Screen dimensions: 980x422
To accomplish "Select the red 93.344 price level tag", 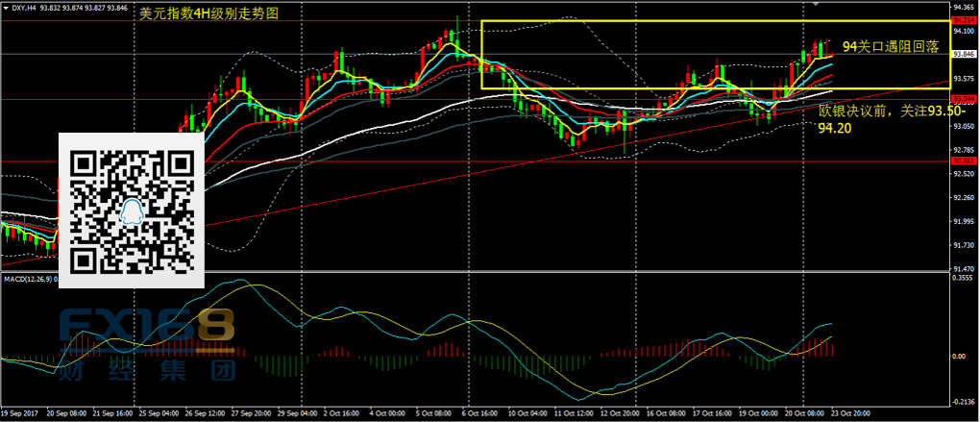I will (x=963, y=99).
